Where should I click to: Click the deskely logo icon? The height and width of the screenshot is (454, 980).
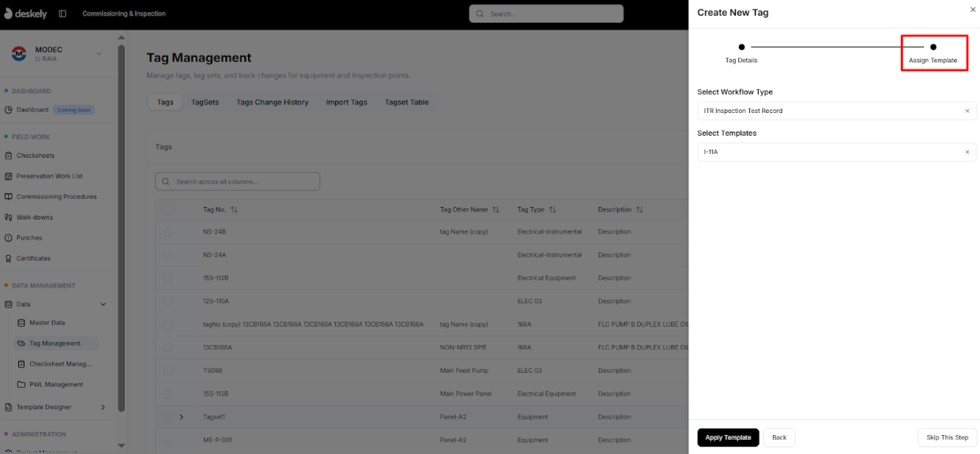[9, 13]
